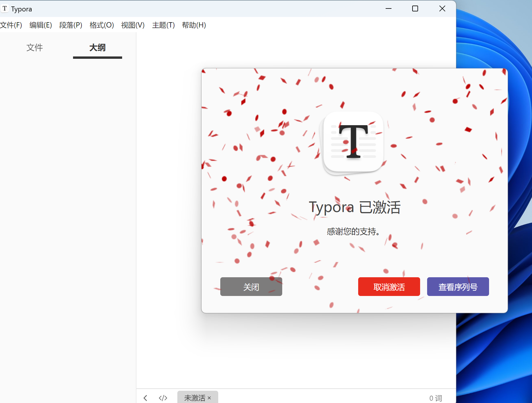Open the 主题(T) menu

tap(163, 25)
